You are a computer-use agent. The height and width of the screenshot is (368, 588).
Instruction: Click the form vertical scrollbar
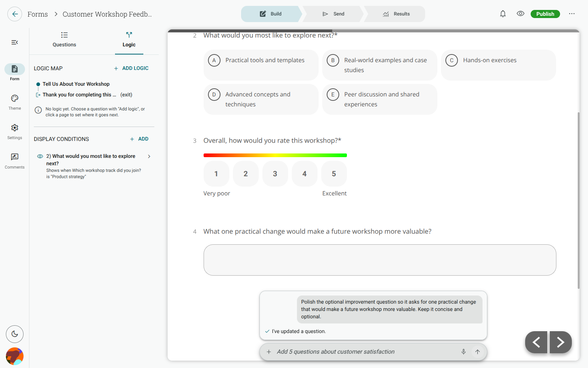tap(578, 200)
